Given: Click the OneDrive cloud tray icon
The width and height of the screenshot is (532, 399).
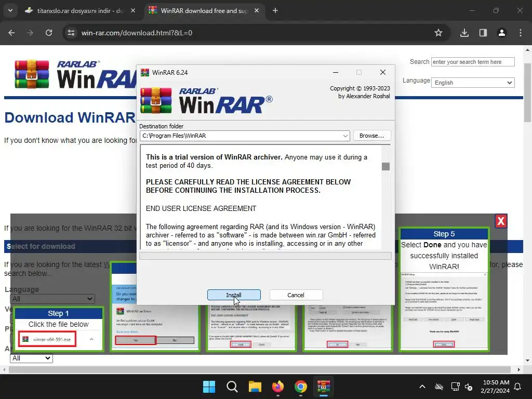Looking at the screenshot, I should [x=439, y=387].
